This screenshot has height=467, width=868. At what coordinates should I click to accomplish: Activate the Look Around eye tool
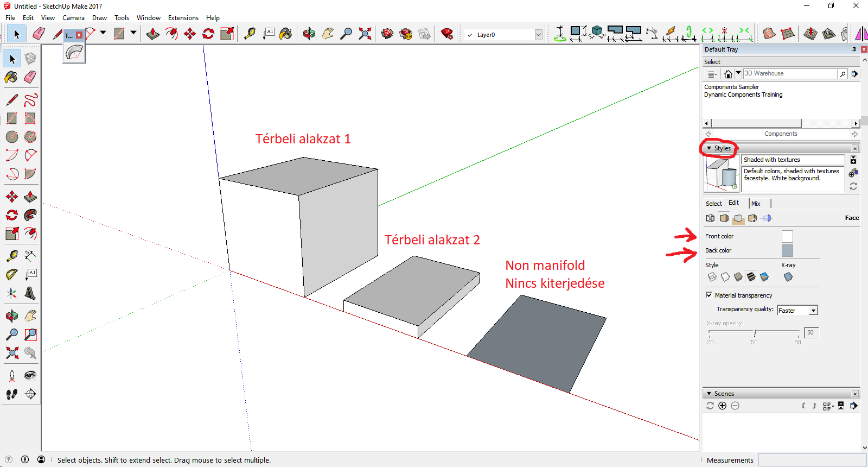tap(30, 376)
